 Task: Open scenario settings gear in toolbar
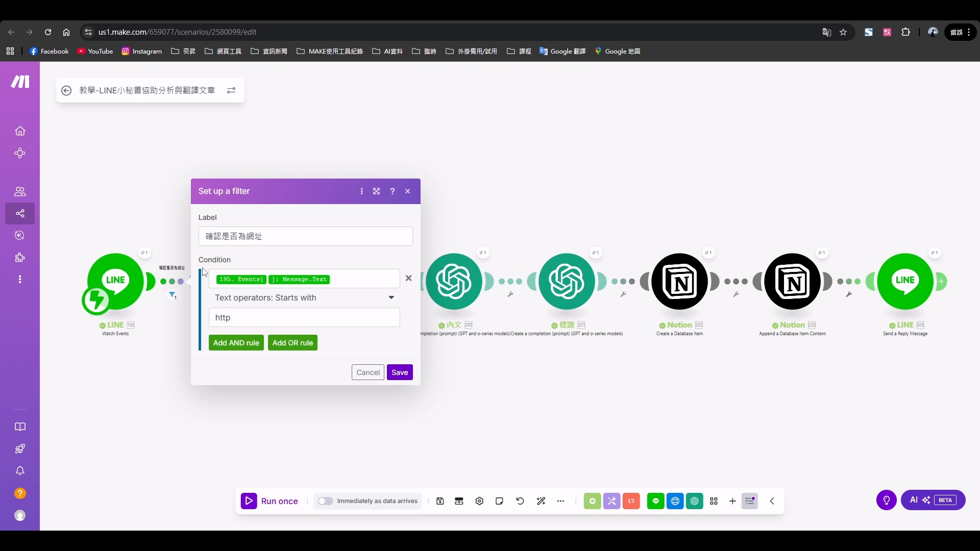tap(479, 501)
